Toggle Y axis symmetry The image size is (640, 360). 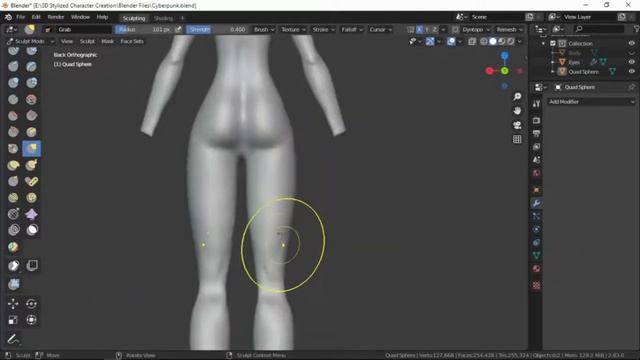click(x=427, y=29)
